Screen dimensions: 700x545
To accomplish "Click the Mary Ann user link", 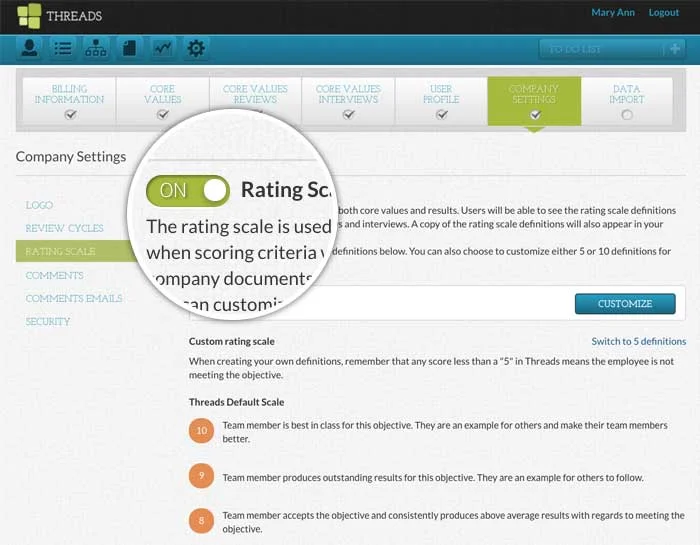I will (x=613, y=12).
